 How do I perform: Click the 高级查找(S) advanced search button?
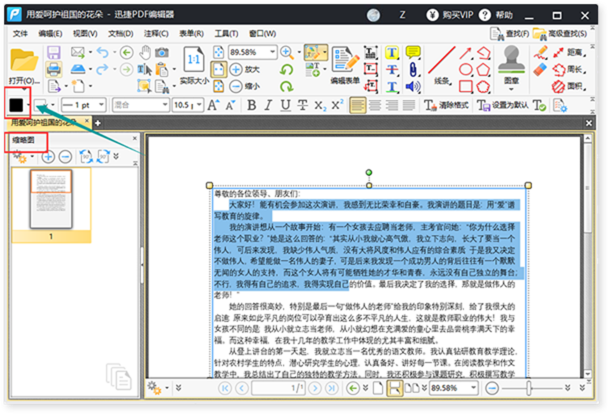[560, 34]
